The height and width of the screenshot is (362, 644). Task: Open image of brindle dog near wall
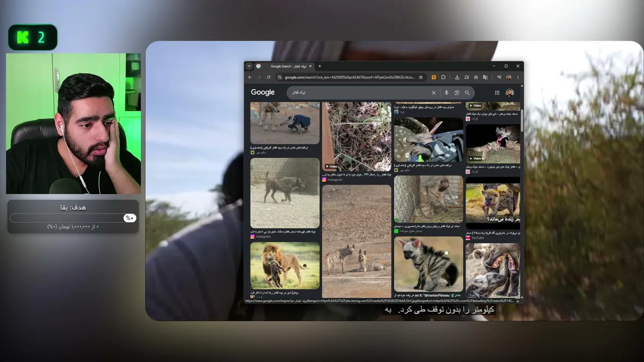285,193
